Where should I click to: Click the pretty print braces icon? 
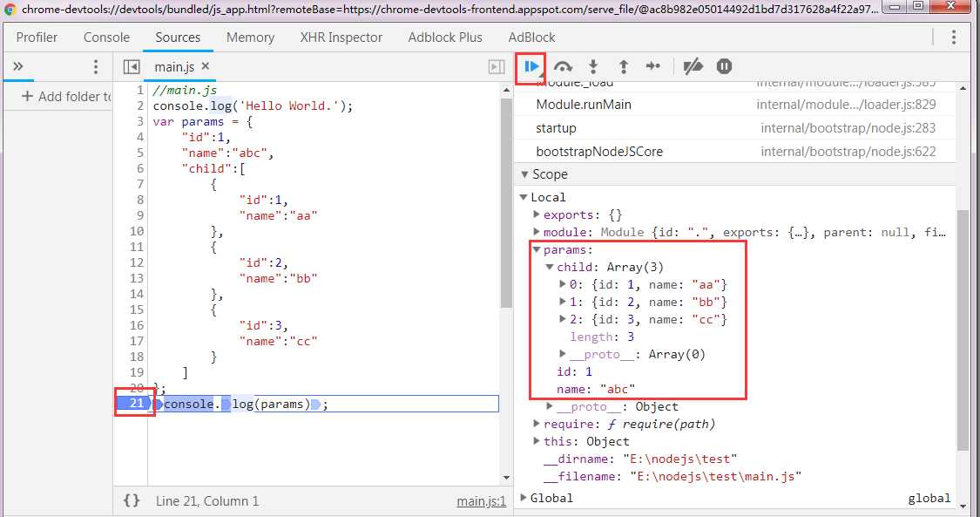click(132, 500)
